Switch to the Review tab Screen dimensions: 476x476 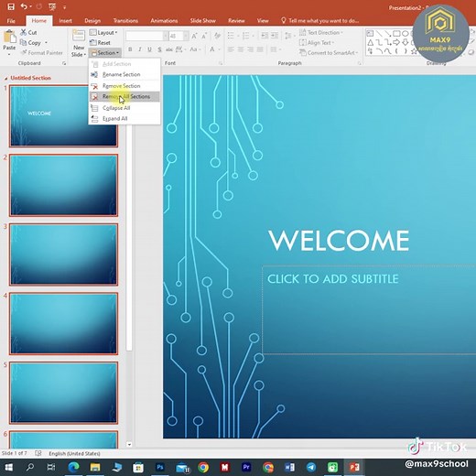236,21
